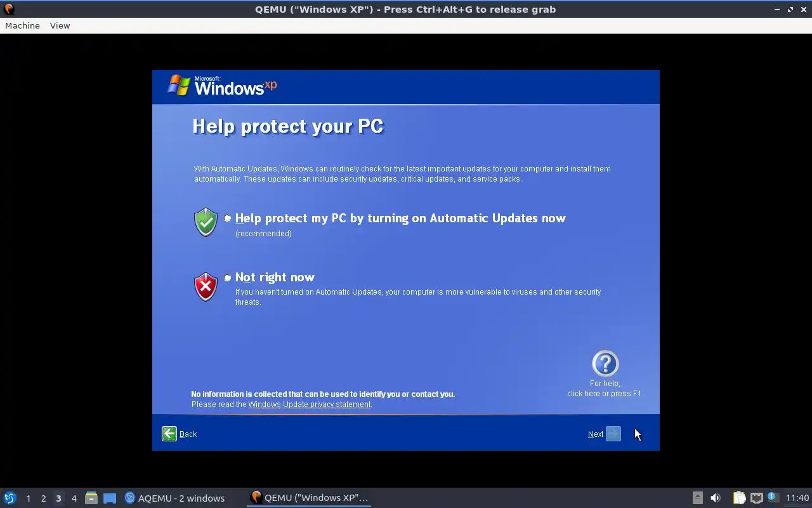
Task: Click the show desktop icon in taskbar
Action: click(110, 498)
